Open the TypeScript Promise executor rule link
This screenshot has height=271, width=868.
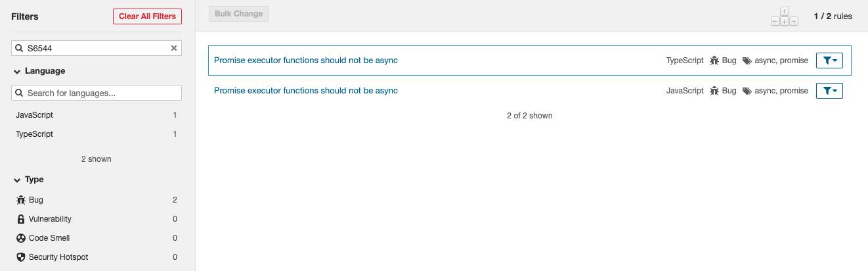306,61
